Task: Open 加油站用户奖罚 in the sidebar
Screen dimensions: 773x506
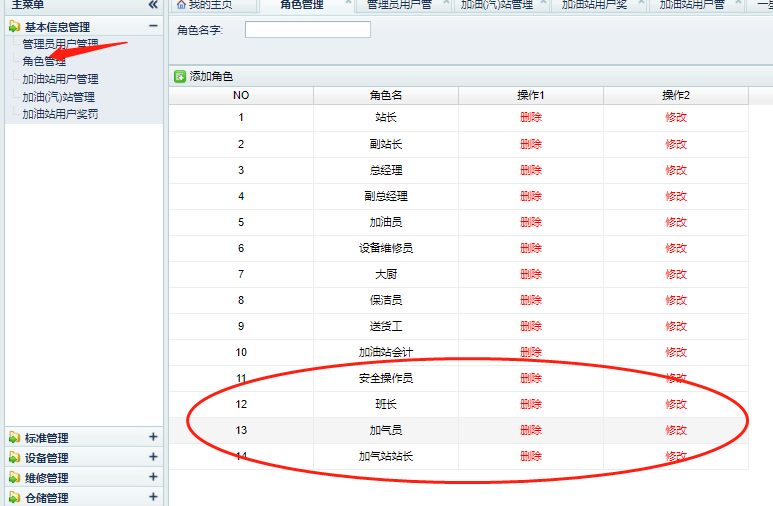Action: (x=60, y=115)
